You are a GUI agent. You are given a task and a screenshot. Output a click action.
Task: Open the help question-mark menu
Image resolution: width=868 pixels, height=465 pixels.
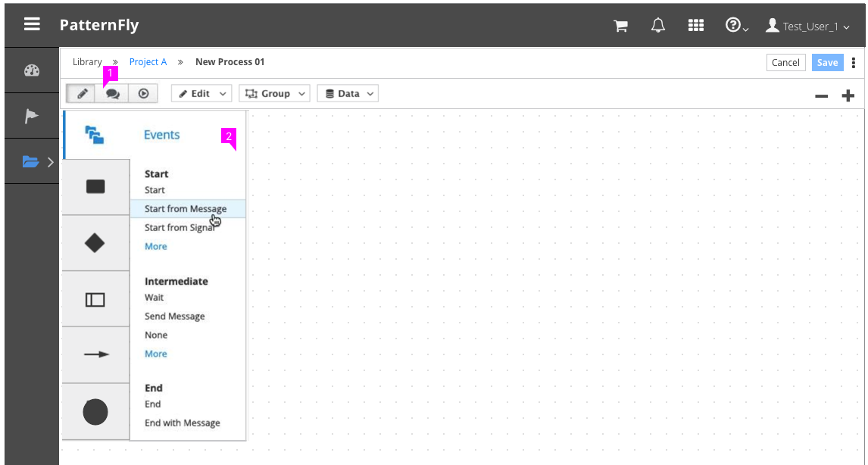coord(737,26)
